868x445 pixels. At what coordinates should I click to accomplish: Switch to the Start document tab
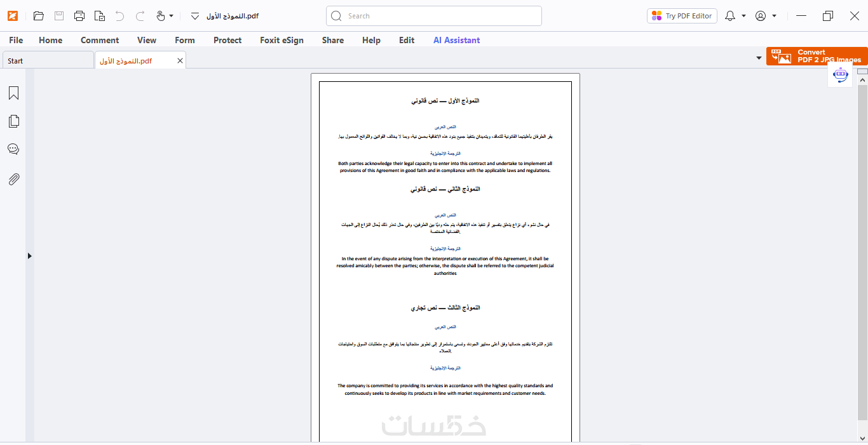48,60
